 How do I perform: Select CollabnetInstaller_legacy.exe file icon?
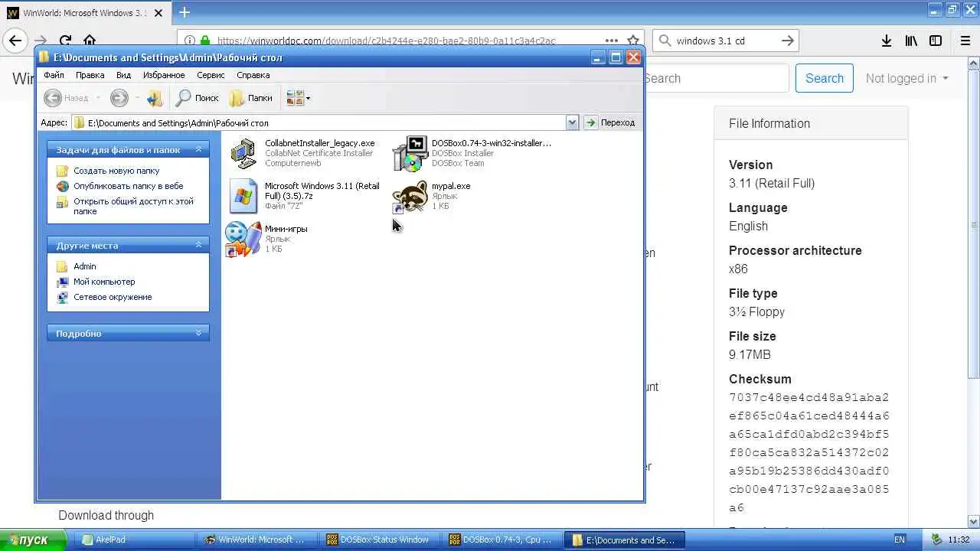tap(243, 153)
